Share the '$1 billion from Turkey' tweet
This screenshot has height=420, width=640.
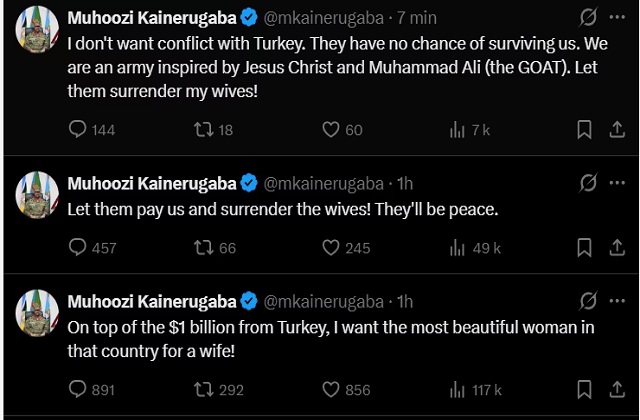[615, 390]
